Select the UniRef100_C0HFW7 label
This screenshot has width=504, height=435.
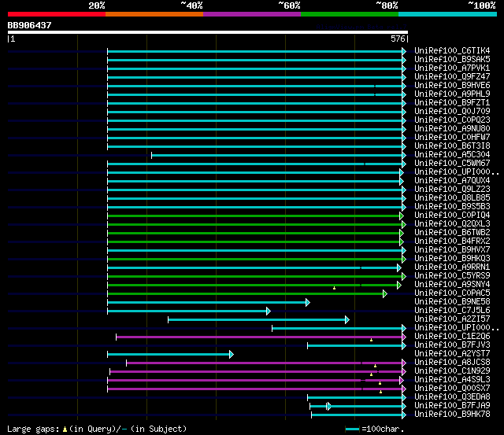452,138
